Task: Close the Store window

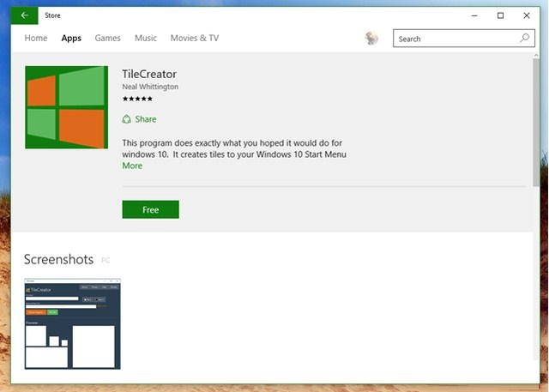Action: tap(526, 15)
